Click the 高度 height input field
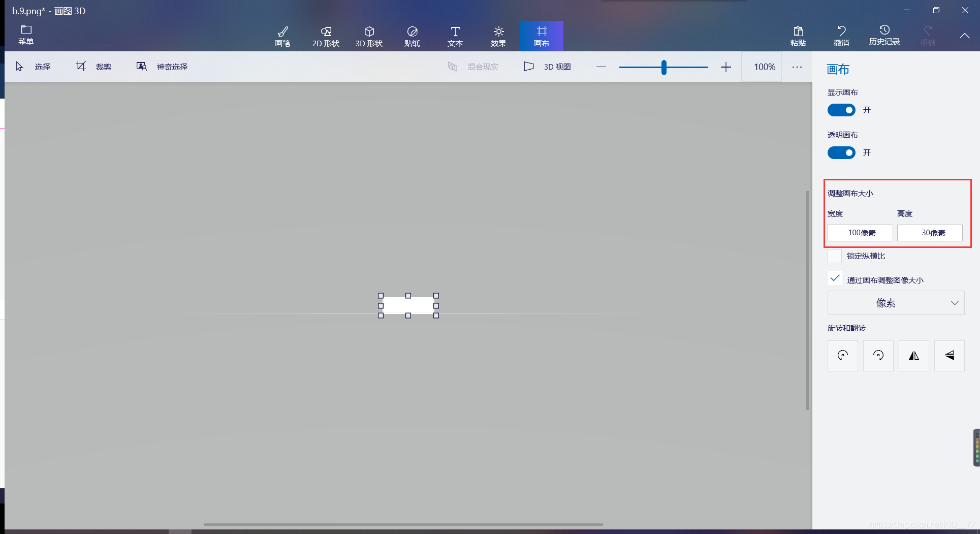Image resolution: width=980 pixels, height=534 pixels. pyautogui.click(x=930, y=233)
